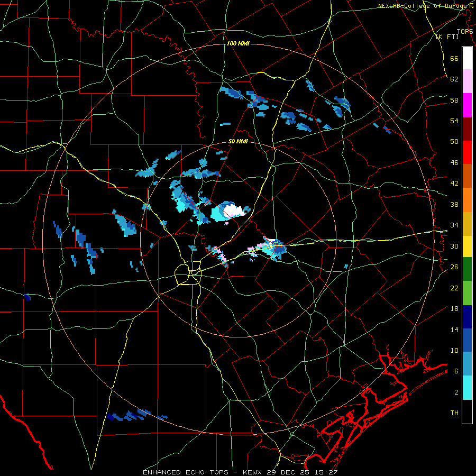Click the '18' legend value

coord(454,309)
